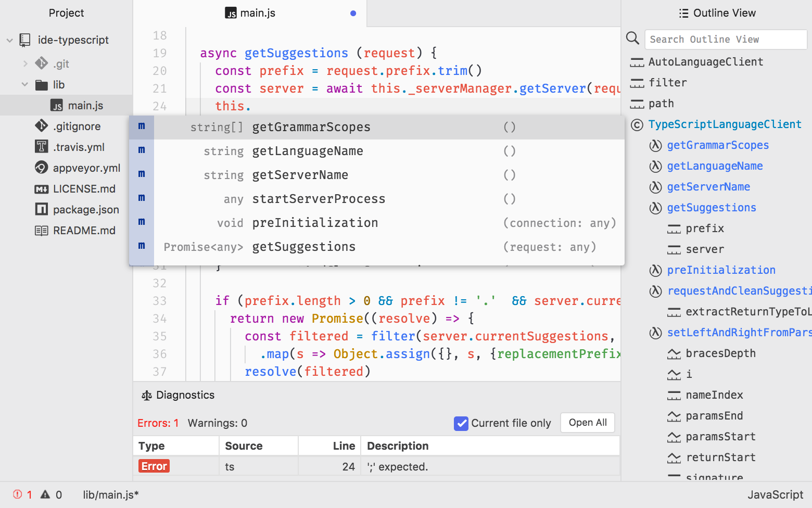This screenshot has width=812, height=508.
Task: Click inside the Search Outline View field
Action: [726, 39]
